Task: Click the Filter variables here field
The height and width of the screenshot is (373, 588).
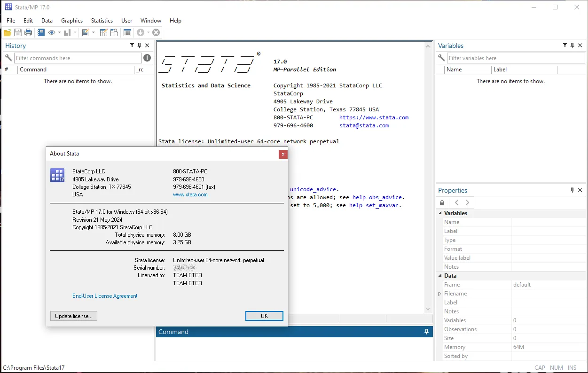Action: [516, 58]
